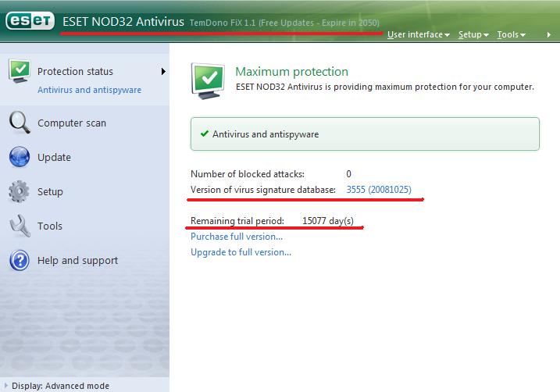Click the Computer scan magnifier icon

pyautogui.click(x=19, y=123)
